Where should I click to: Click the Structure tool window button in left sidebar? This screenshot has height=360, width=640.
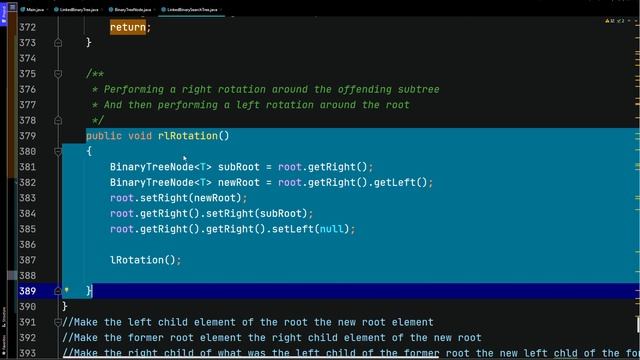[4, 317]
